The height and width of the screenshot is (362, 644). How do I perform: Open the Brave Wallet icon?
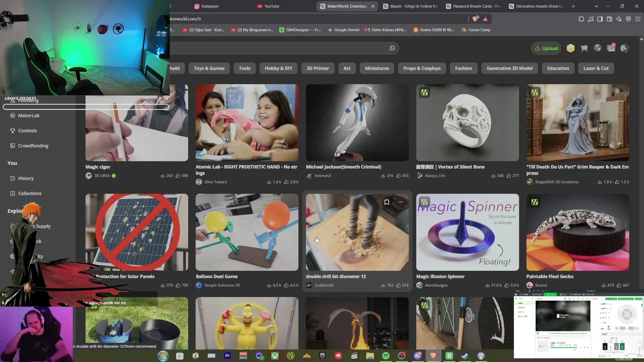point(610,19)
